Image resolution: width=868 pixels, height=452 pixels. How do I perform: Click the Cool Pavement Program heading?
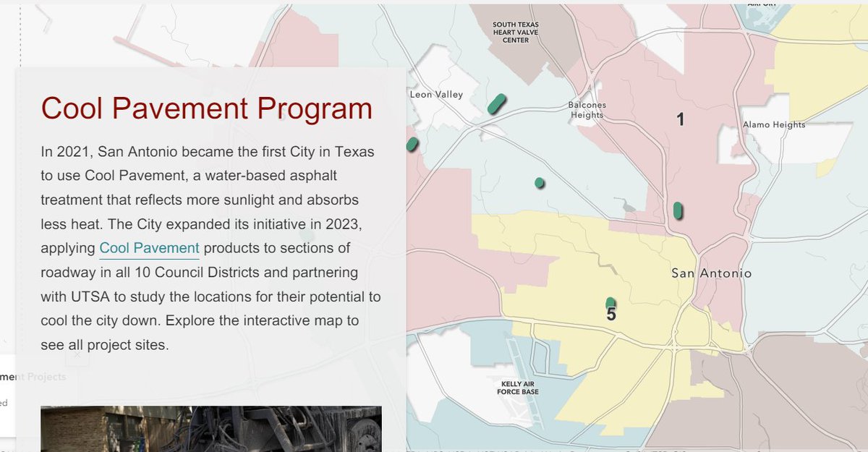(207, 108)
